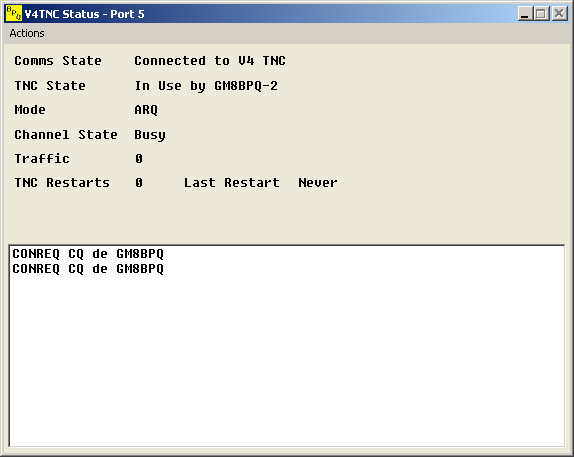Screen dimensions: 574x457
Task: Click the Traffic count value
Action: click(139, 159)
